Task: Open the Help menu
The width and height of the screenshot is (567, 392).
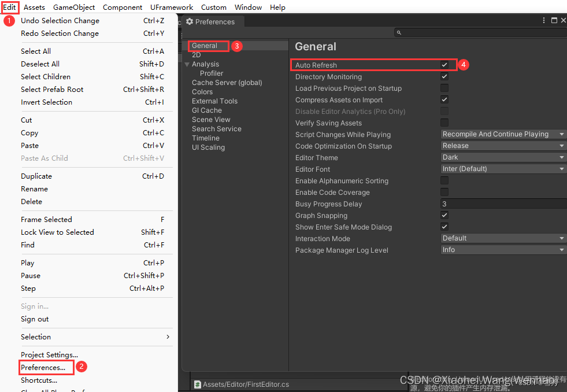Action: pyautogui.click(x=277, y=8)
